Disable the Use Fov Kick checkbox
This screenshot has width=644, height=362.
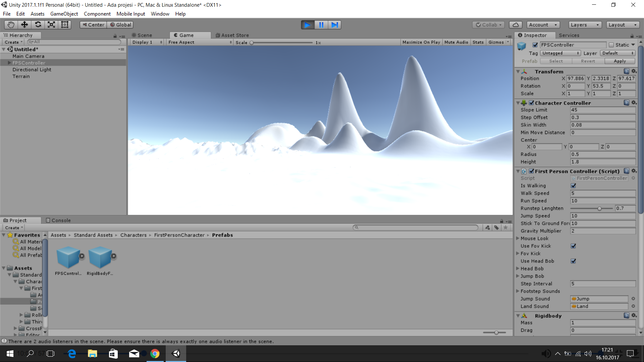click(573, 246)
